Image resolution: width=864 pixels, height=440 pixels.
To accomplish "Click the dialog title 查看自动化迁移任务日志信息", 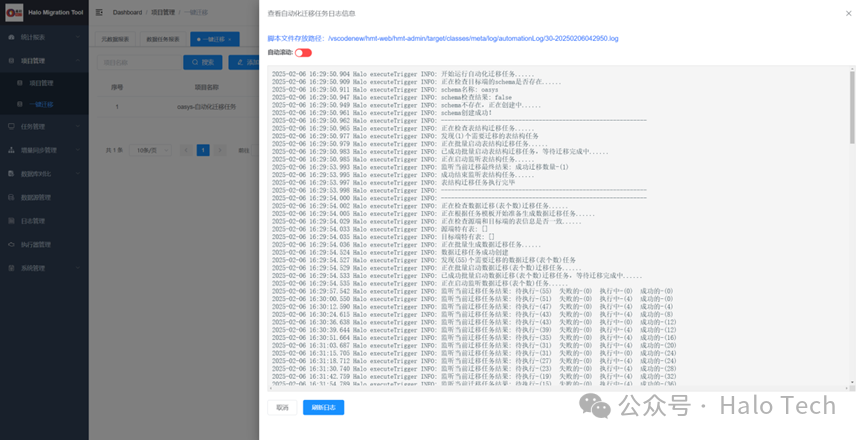I will point(311,13).
